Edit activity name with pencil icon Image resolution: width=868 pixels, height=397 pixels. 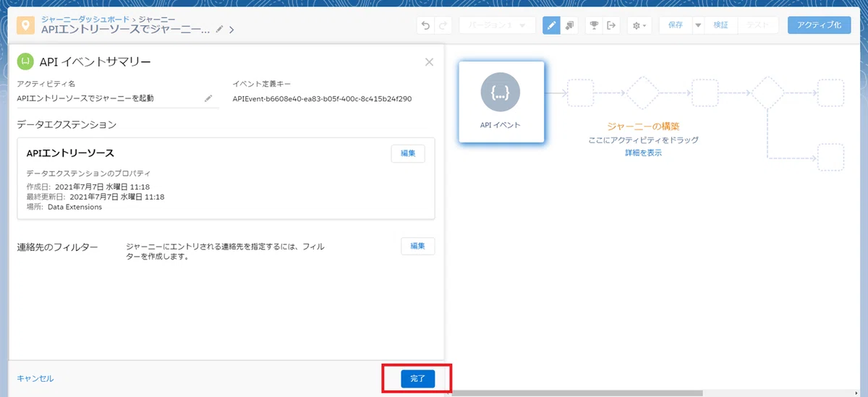click(208, 98)
